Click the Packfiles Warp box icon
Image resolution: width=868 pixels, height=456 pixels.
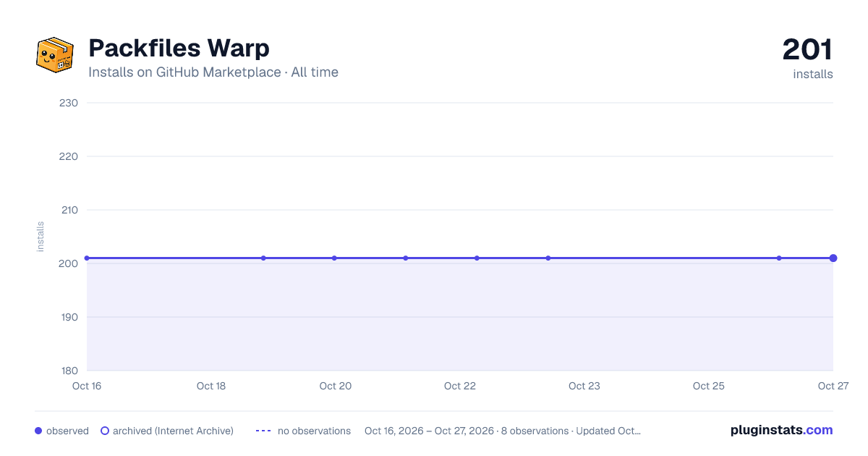tap(55, 55)
